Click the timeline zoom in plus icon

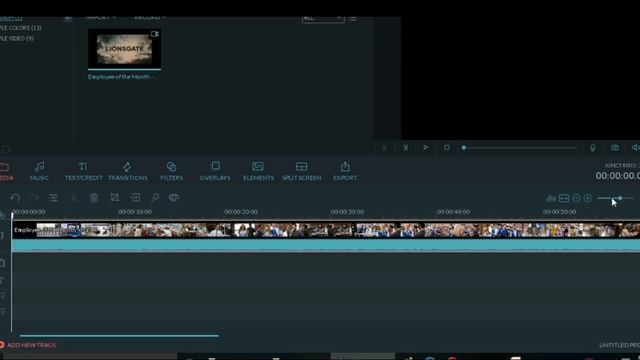[x=588, y=198]
